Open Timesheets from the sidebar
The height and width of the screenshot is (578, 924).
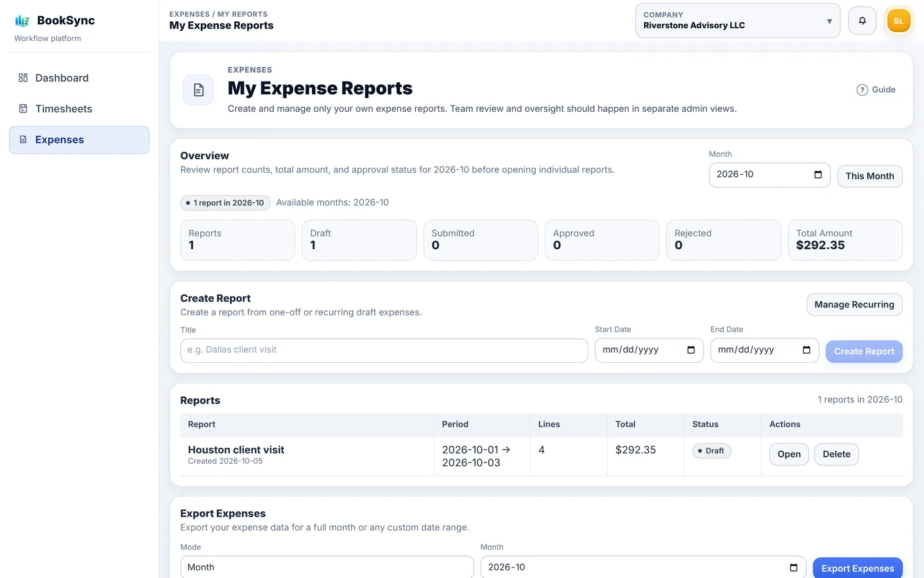pos(79,109)
